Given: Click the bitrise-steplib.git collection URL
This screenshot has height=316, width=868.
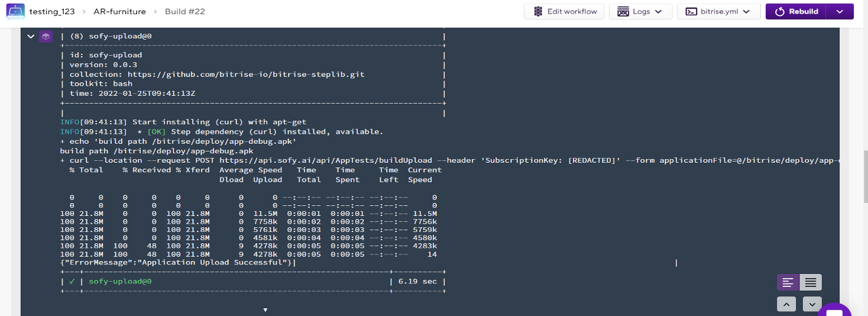Looking at the screenshot, I should 246,75.
